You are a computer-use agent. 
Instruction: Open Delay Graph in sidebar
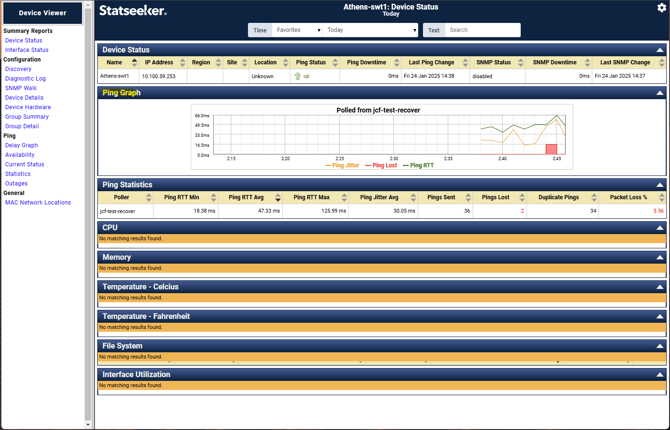(21, 145)
